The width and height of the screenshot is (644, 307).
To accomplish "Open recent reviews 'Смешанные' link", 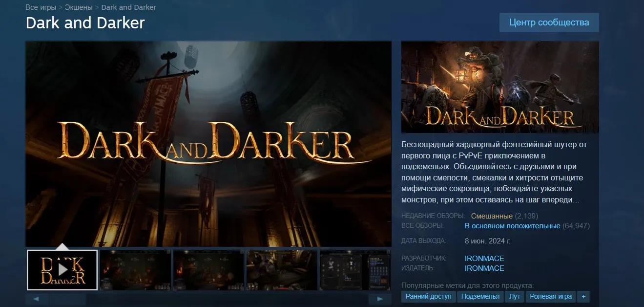I will (x=492, y=216).
